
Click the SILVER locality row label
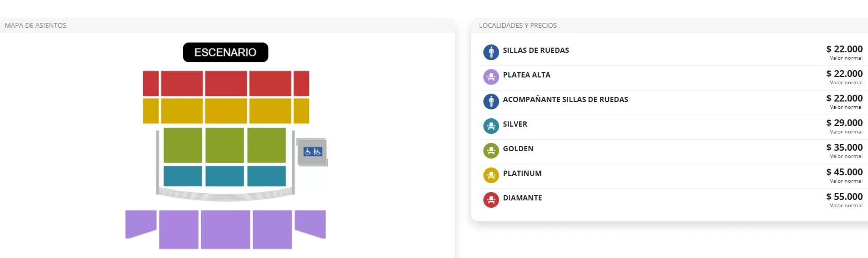click(515, 124)
